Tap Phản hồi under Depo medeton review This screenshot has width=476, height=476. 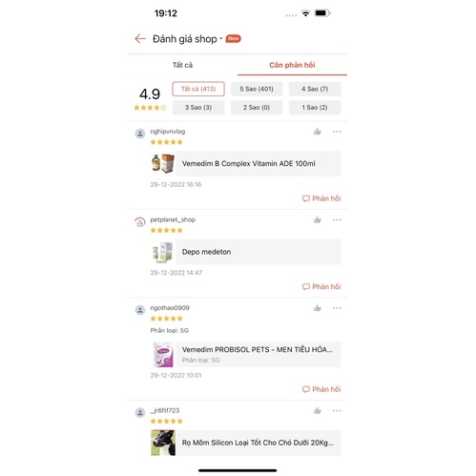321,286
